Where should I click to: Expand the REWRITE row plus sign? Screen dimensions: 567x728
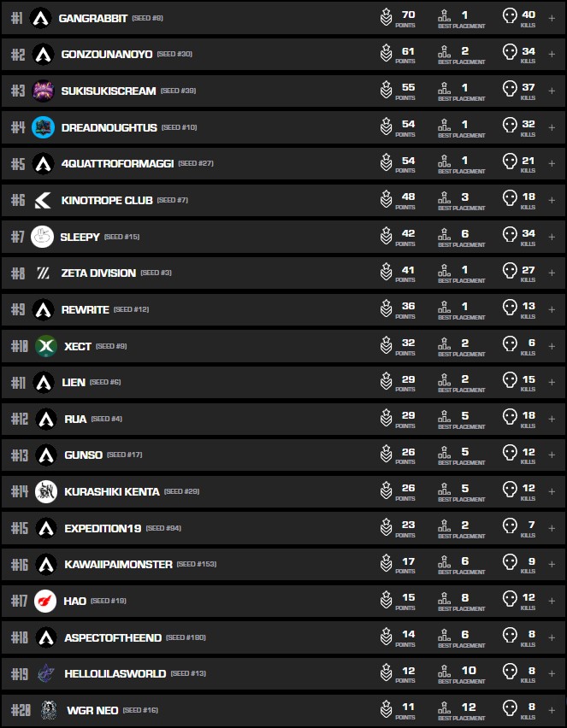[552, 309]
